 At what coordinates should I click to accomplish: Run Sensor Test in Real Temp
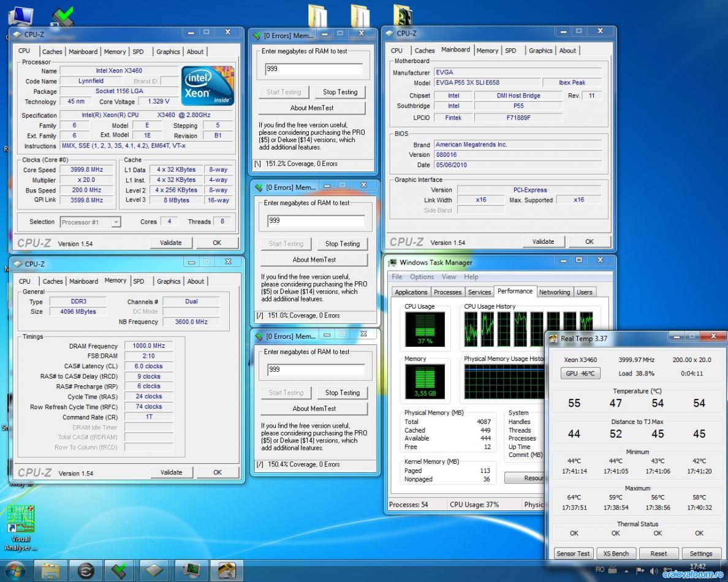click(573, 553)
